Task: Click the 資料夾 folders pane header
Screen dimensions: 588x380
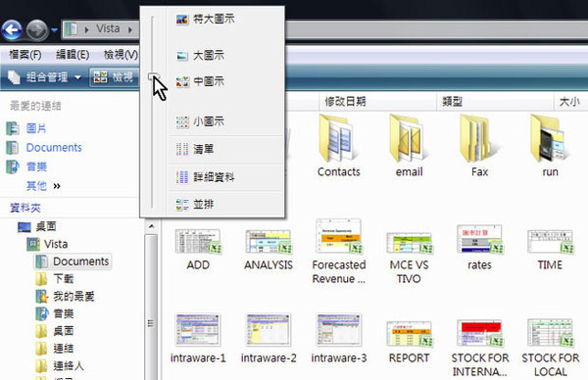Action: coord(25,208)
